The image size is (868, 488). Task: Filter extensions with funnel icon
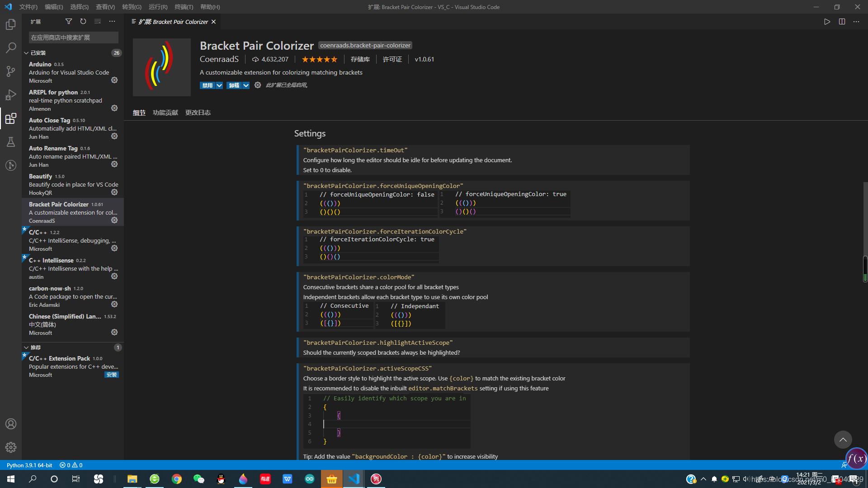[x=69, y=21]
